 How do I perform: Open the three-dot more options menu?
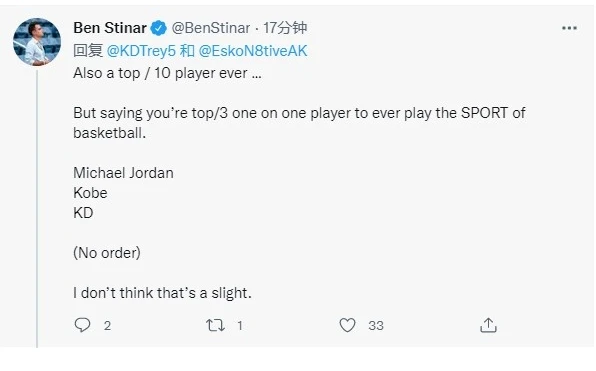569,28
